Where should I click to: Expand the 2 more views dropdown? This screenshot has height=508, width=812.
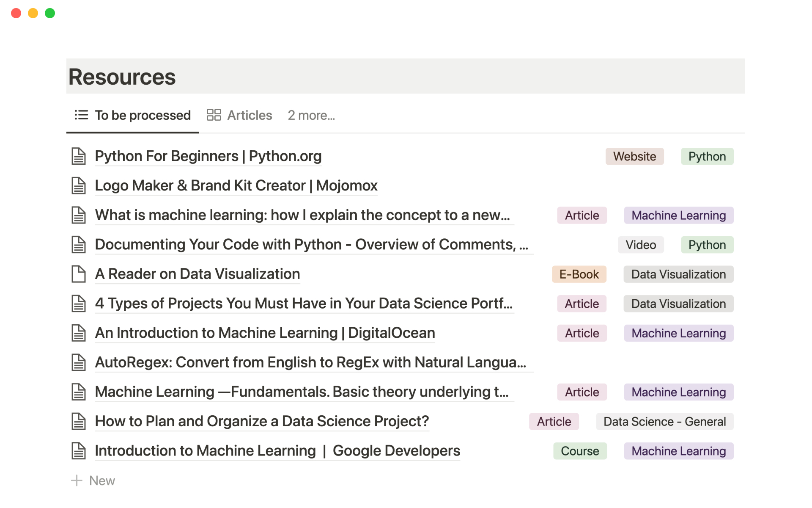311,115
